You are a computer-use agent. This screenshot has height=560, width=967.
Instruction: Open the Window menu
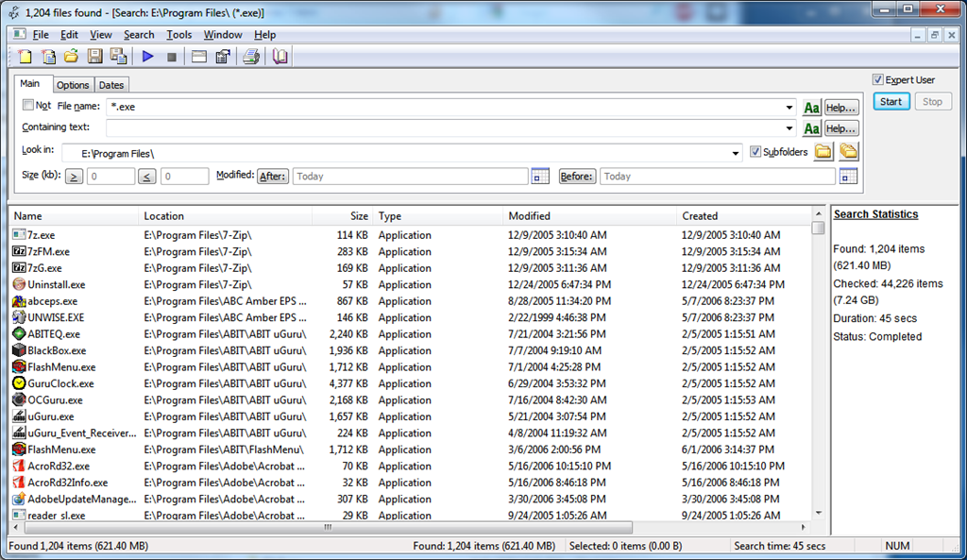(x=223, y=35)
